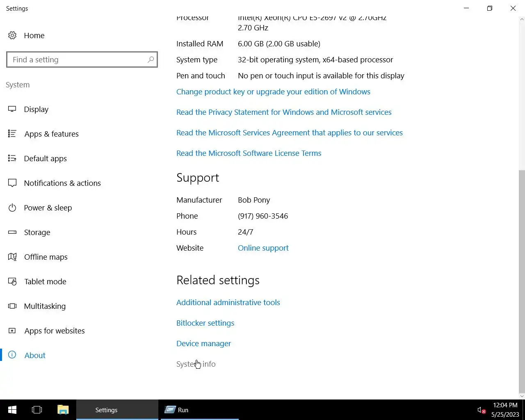This screenshot has width=525, height=420.
Task: Click the Apps & features list icon
Action: 12,134
